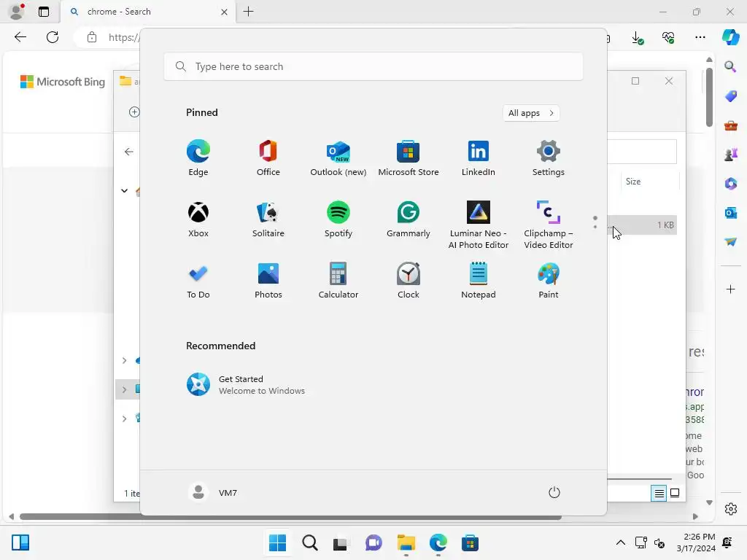Open Edge sidebar settings gear
Image resolution: width=747 pixels, height=560 pixels.
pyautogui.click(x=730, y=509)
